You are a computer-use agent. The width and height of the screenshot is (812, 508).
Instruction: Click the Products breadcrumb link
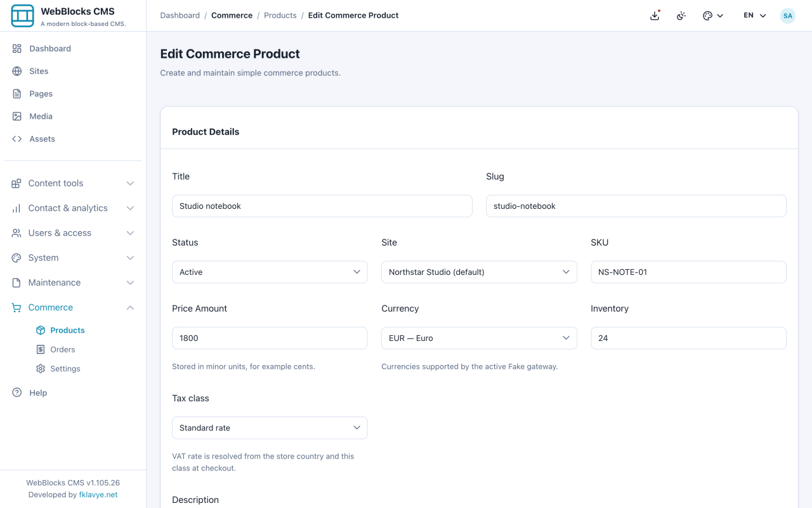(280, 15)
